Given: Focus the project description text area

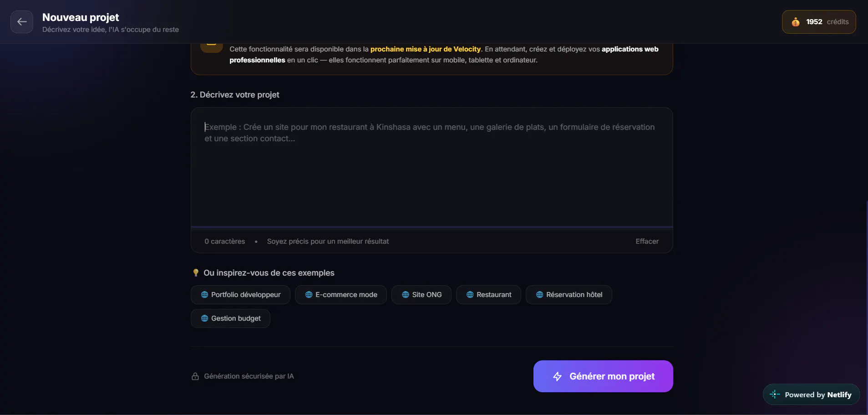Looking at the screenshot, I should 431,167.
